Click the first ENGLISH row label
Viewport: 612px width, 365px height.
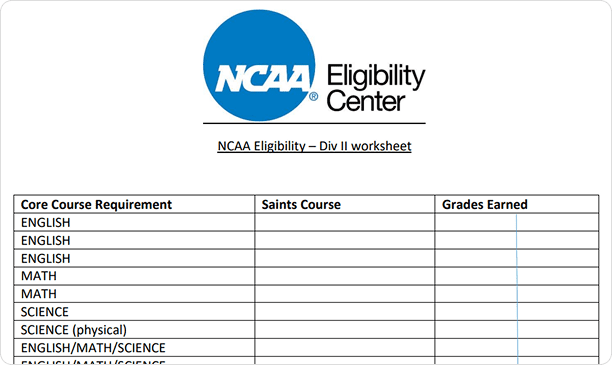click(x=46, y=223)
